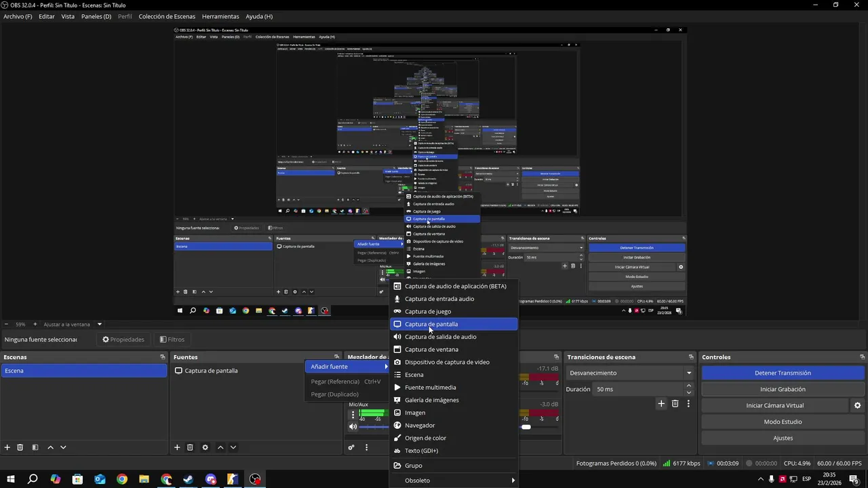Open Archivo menu
Screen dimensions: 868x488
point(18,16)
